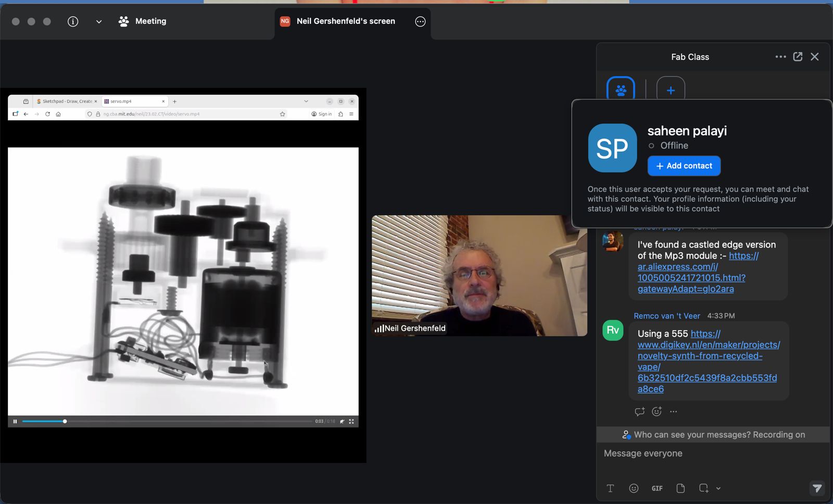Screen dimensions: 833x504
Task: Go back in the shared browser
Action: [26, 114]
